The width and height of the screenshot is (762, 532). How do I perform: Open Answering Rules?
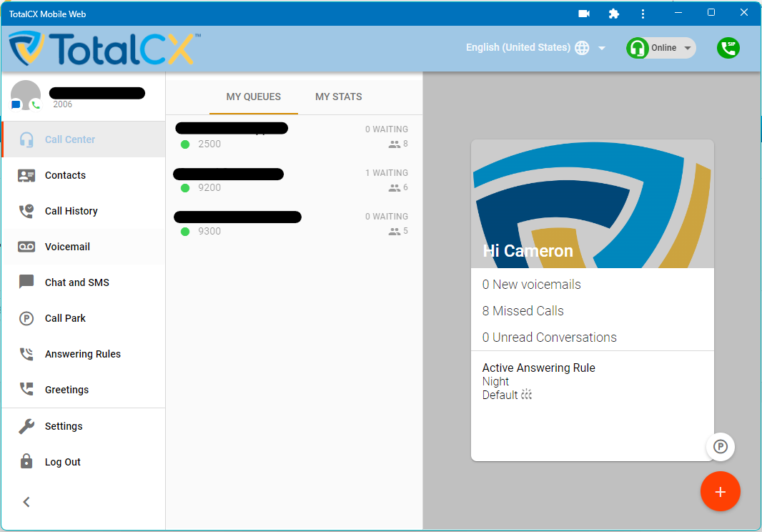pos(84,354)
